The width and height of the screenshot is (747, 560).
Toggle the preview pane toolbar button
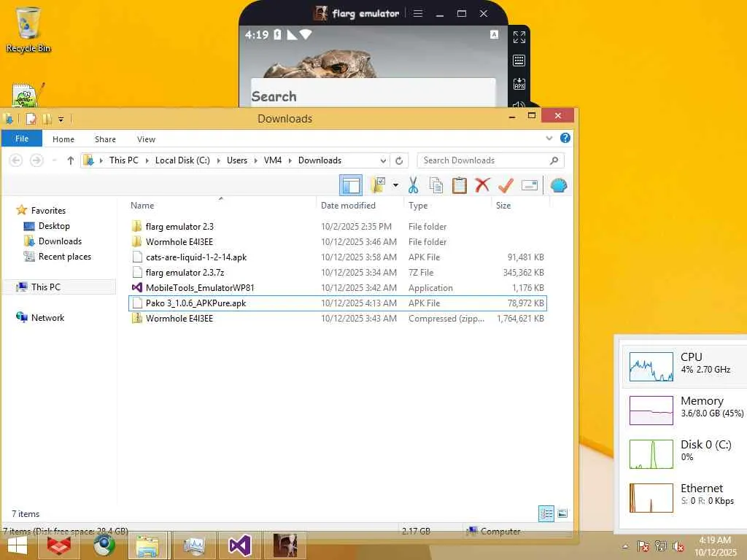(x=351, y=185)
